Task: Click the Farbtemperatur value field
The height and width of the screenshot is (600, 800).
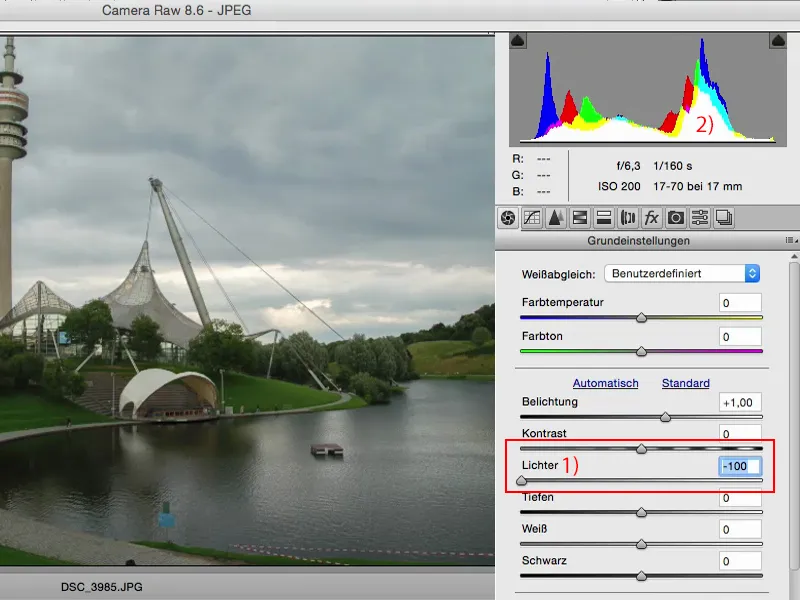Action: click(x=740, y=303)
